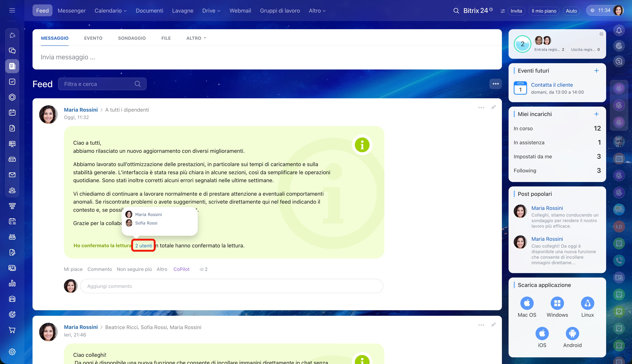Click the Aggiungi commento field
Viewport: 632px width, 364px height.
[231, 286]
